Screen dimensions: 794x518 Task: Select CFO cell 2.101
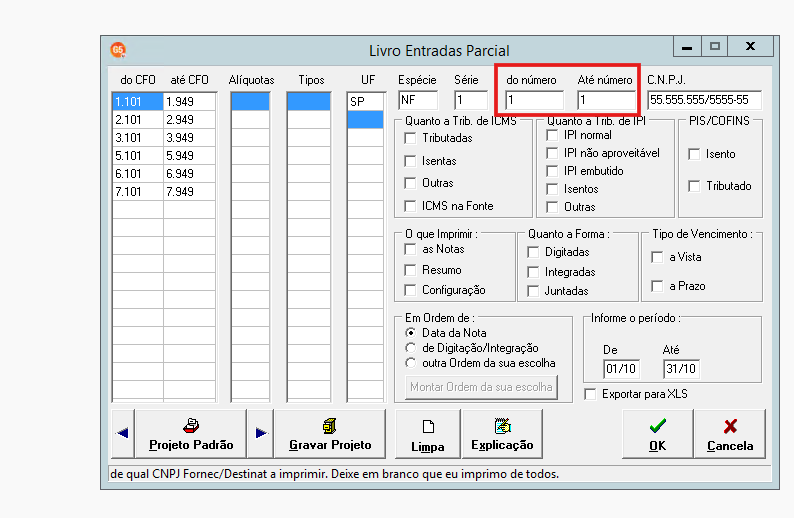click(x=138, y=120)
